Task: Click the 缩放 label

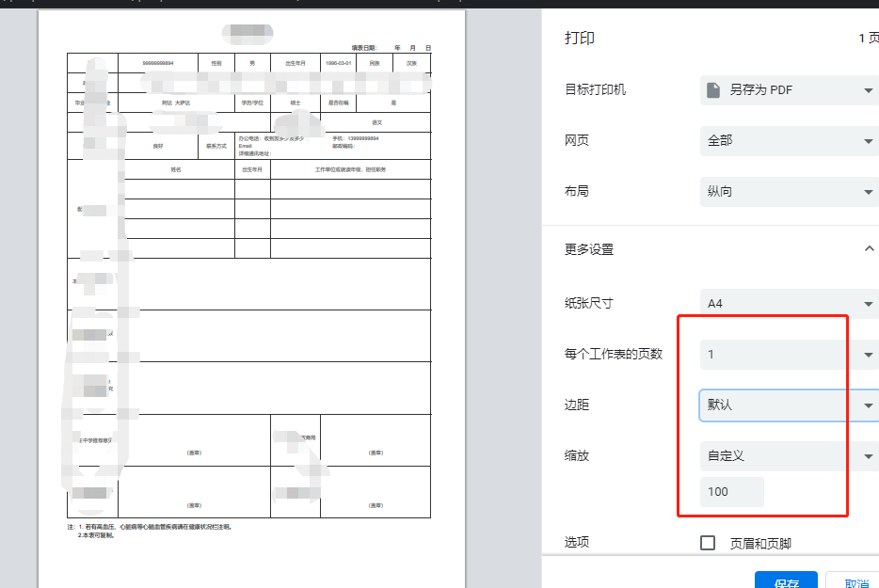Action: click(576, 455)
